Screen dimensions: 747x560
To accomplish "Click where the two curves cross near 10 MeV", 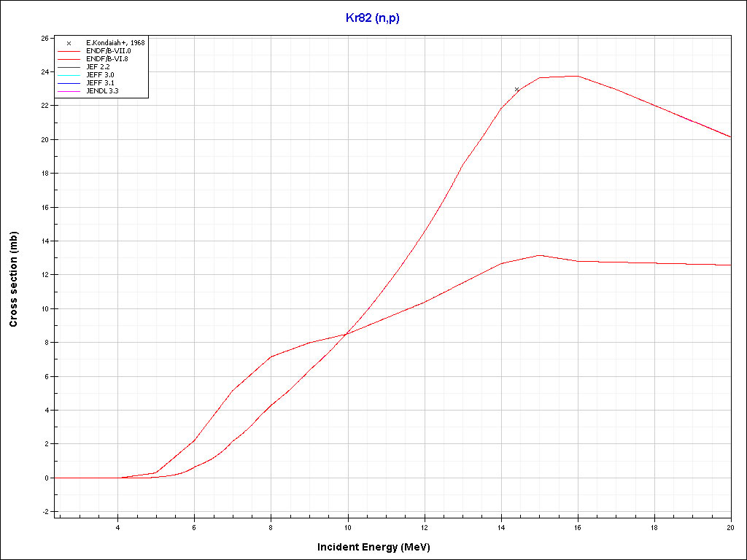I will click(x=346, y=334).
